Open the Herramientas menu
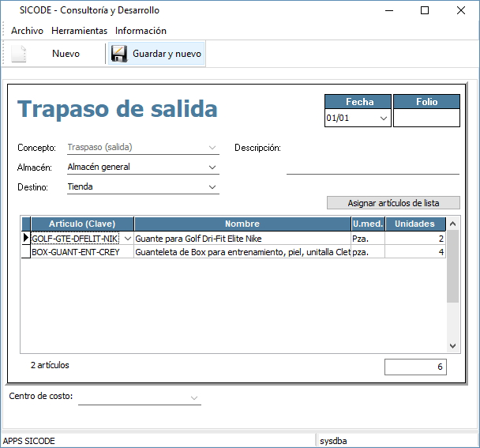This screenshot has height=448, width=480. point(79,31)
